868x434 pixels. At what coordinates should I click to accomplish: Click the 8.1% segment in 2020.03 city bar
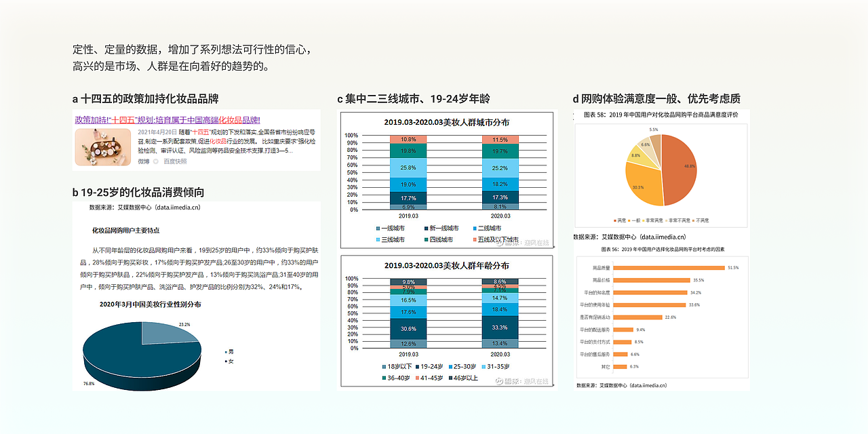point(500,207)
